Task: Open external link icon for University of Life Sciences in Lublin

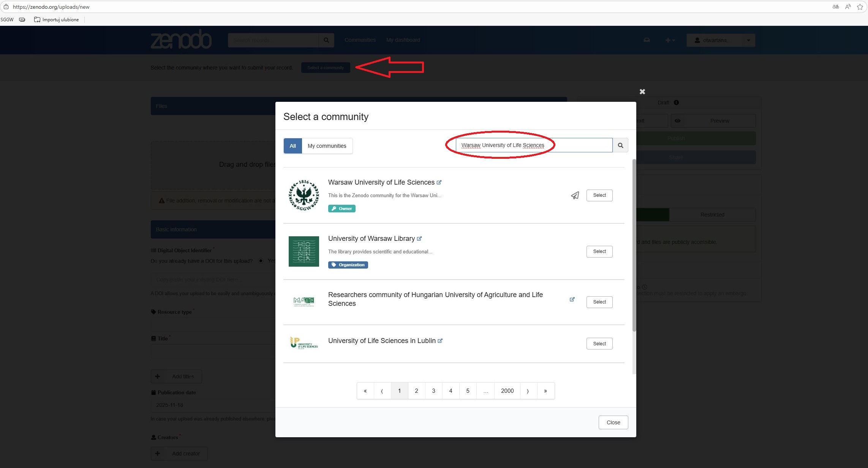Action: point(440,341)
